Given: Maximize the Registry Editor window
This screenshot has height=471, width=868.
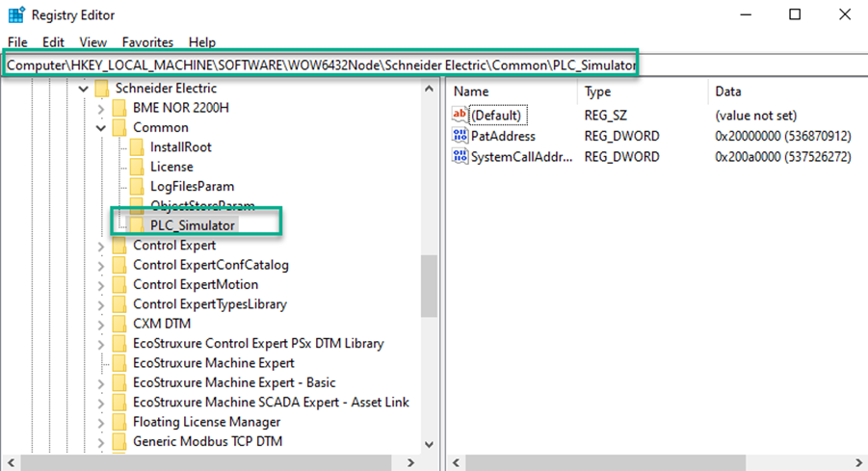Looking at the screenshot, I should click(x=795, y=14).
